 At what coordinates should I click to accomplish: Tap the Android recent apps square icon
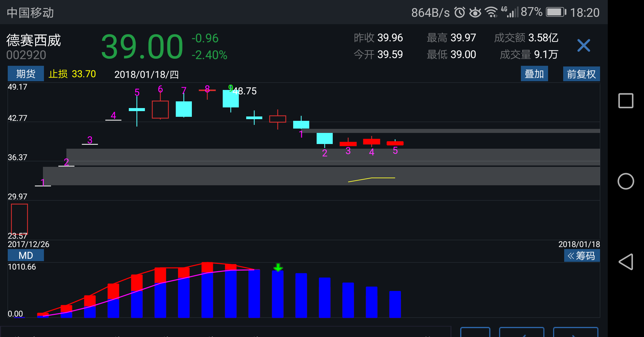[x=626, y=101]
